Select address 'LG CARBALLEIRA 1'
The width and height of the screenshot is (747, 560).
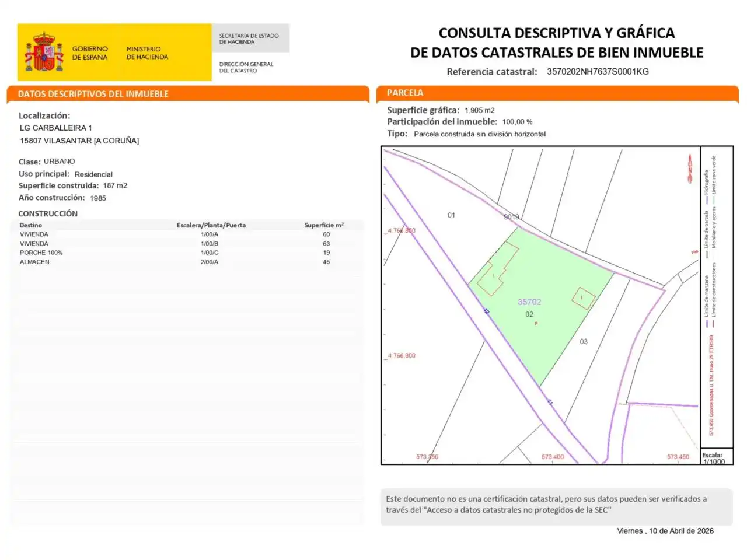coord(56,128)
